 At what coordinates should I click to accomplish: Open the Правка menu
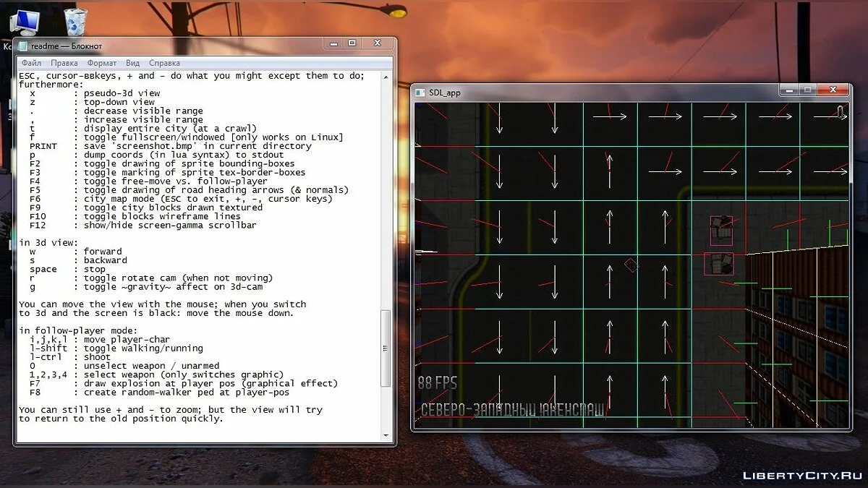pos(64,63)
